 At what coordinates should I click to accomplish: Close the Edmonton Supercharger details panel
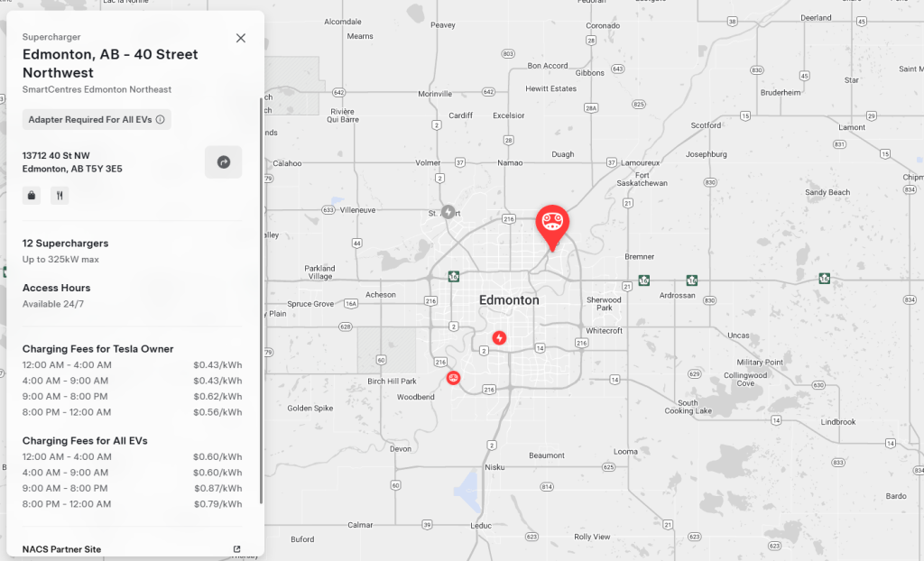[240, 38]
